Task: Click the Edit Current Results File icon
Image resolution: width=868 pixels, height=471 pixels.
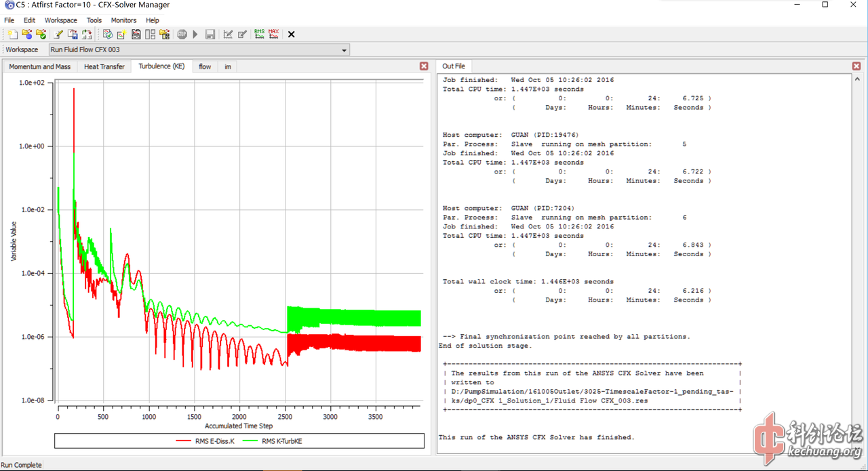Action: [x=242, y=34]
